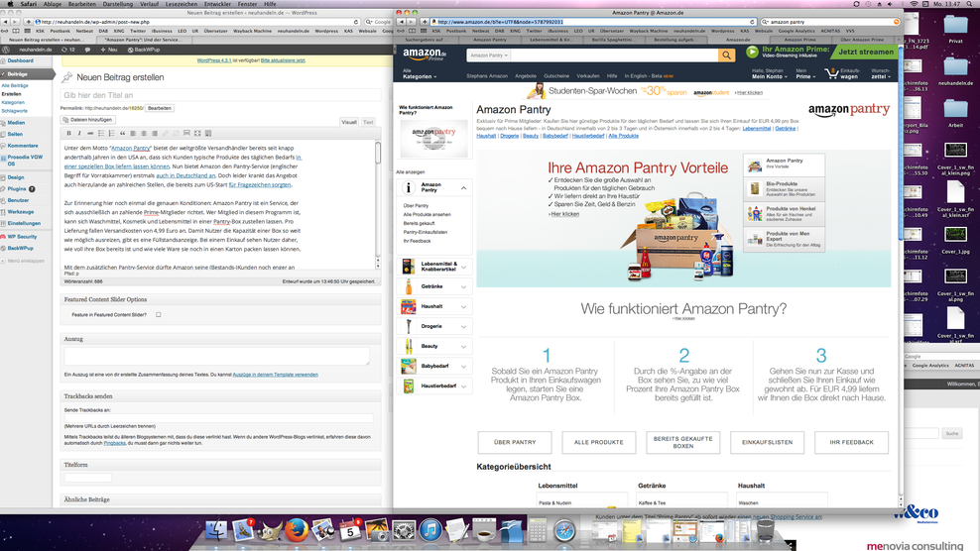Image resolution: width=980 pixels, height=551 pixels.
Task: Open 'Alle Kategorien' dropdown on Amazon
Action: tap(419, 73)
